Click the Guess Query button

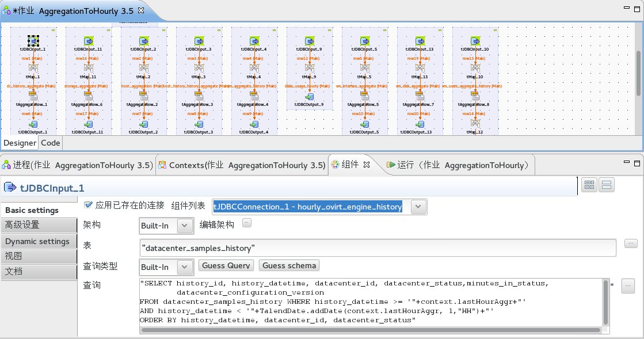226,265
